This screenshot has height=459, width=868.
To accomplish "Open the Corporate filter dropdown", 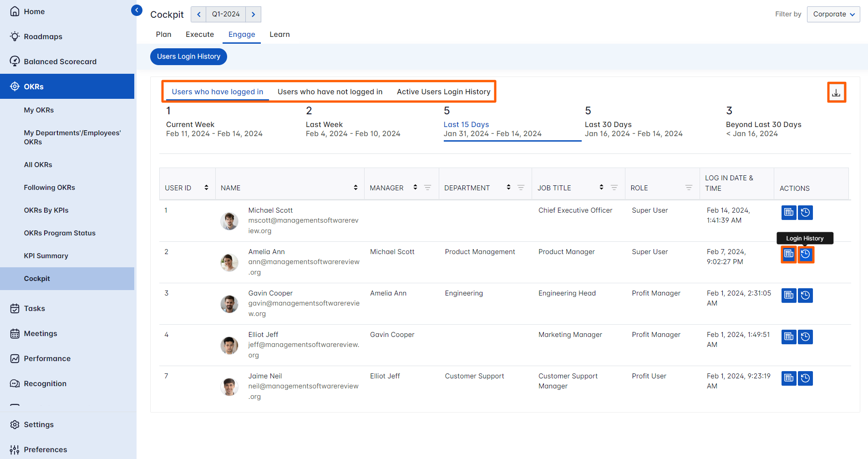I will 833,14.
